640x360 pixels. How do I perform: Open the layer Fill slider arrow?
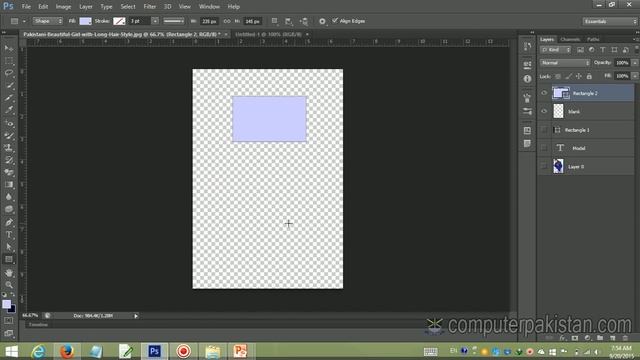pyautogui.click(x=635, y=76)
